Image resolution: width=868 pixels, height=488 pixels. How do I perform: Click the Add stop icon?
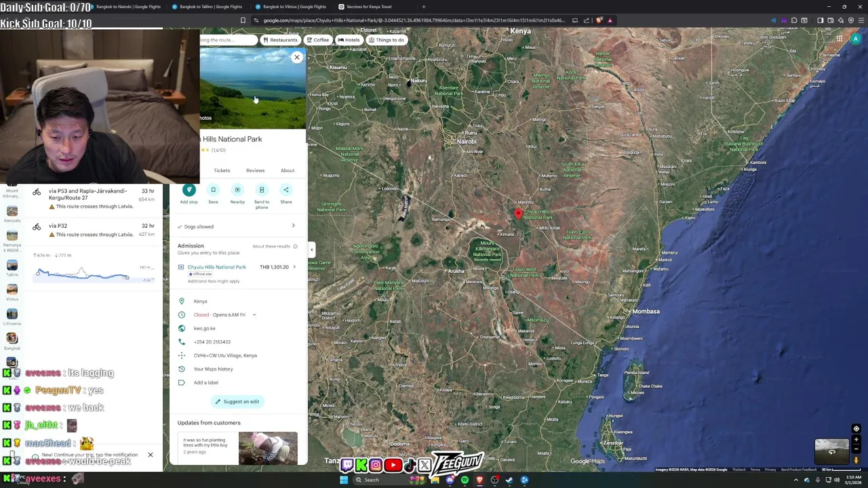189,190
